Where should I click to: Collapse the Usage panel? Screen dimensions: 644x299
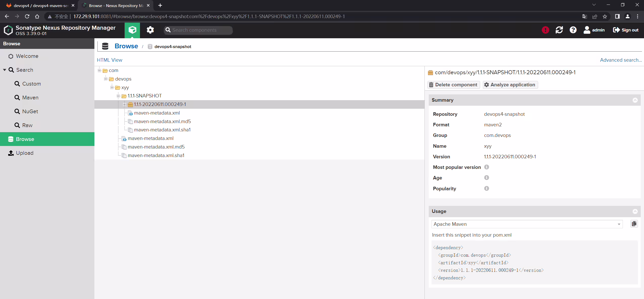[635, 211]
